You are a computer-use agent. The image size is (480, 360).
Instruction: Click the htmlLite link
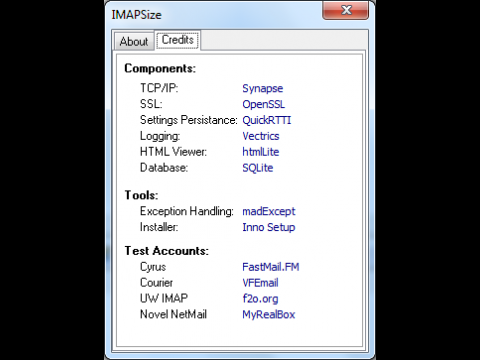click(x=261, y=152)
